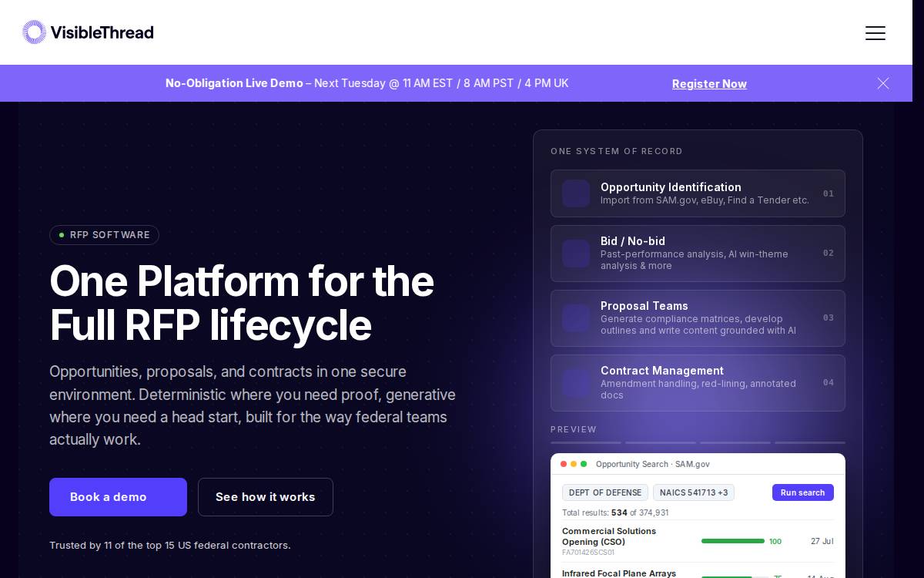Click the Contract Management card icon
Screen dimensions: 924x578
576,383
